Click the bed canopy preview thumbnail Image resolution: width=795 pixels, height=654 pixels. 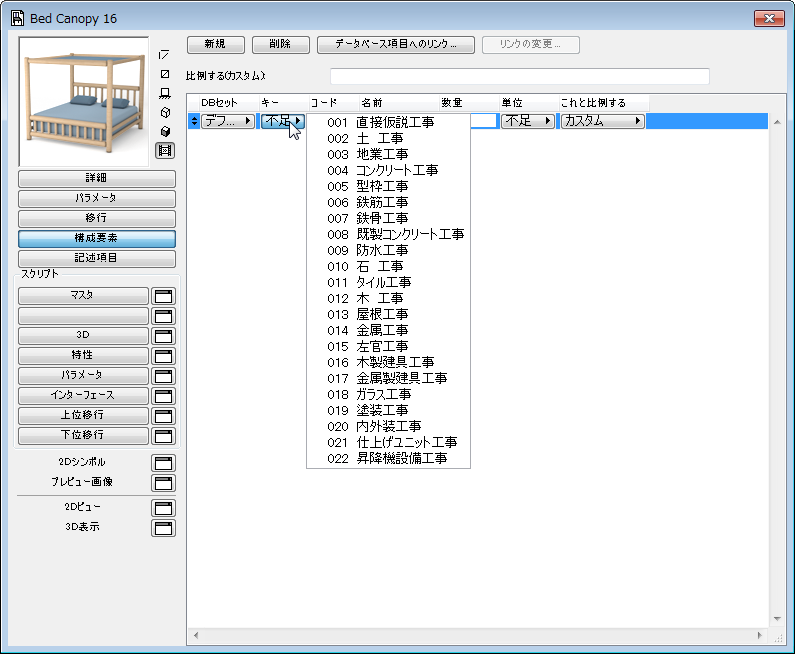[84, 101]
